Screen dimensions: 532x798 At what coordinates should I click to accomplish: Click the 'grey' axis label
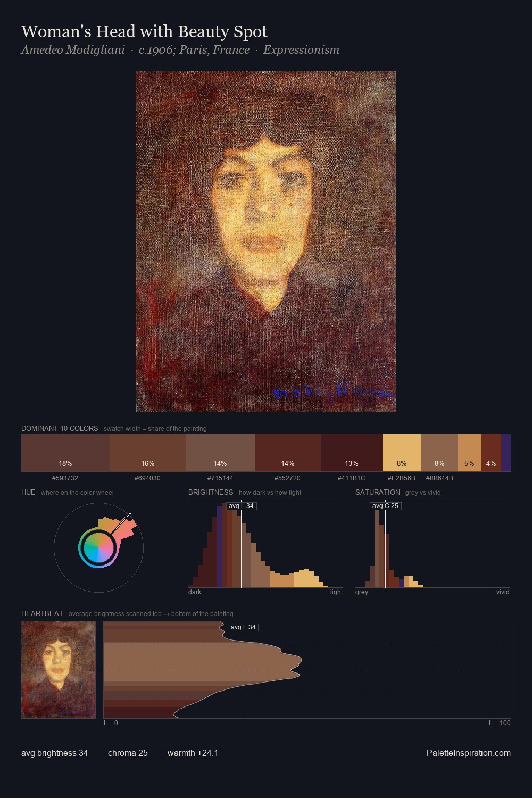click(362, 592)
